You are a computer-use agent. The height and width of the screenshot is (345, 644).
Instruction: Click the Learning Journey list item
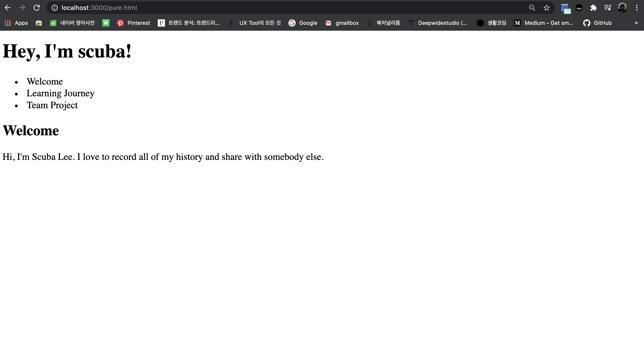[x=60, y=93]
